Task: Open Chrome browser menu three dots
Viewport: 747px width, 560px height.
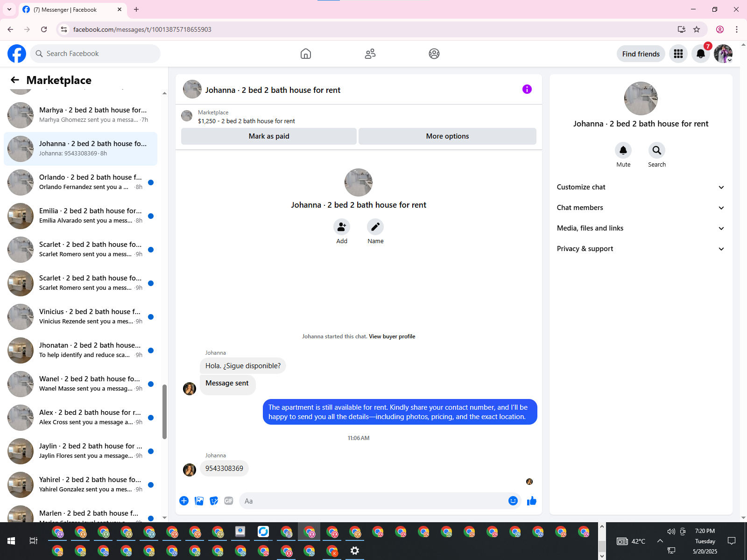Action: click(737, 29)
